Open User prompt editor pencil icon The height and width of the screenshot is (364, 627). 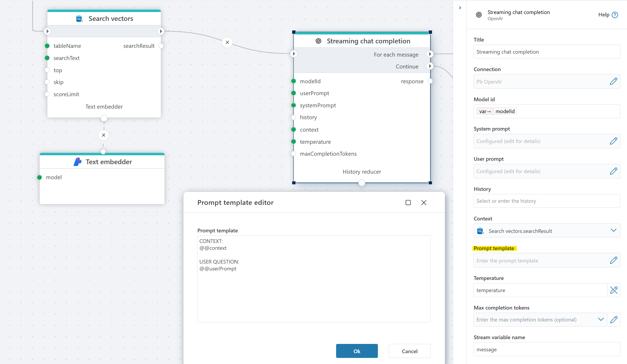614,171
